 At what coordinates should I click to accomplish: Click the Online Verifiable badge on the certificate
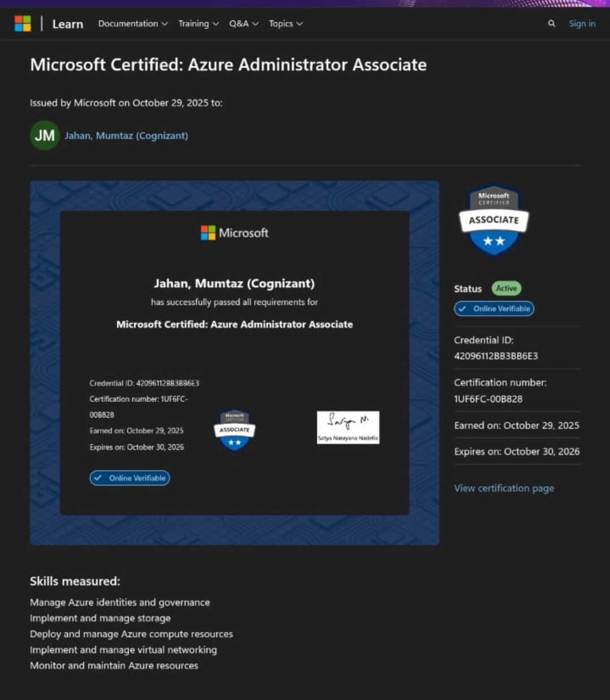tap(129, 478)
